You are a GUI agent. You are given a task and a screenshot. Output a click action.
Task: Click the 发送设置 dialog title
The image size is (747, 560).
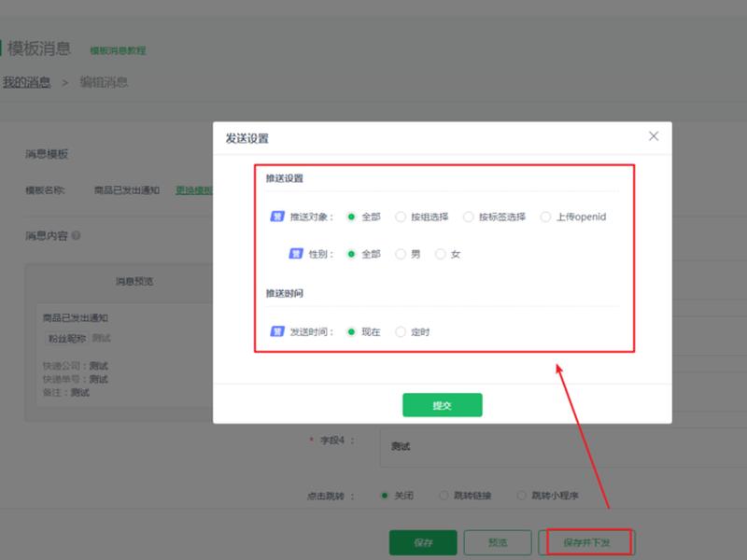(x=247, y=138)
